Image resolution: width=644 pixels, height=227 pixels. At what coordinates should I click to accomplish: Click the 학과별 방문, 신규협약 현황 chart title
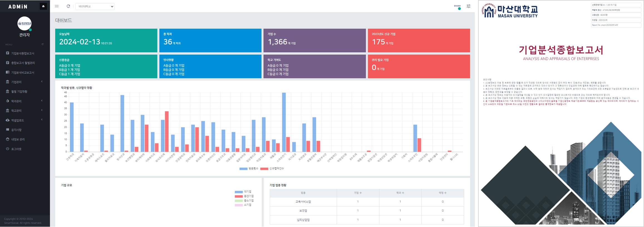pyautogui.click(x=77, y=88)
